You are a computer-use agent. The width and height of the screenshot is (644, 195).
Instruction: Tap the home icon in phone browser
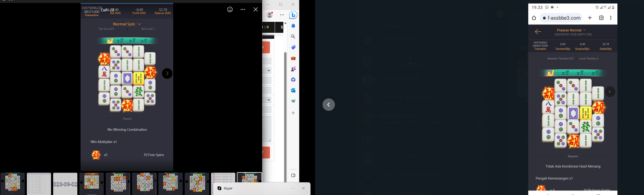[x=534, y=18]
